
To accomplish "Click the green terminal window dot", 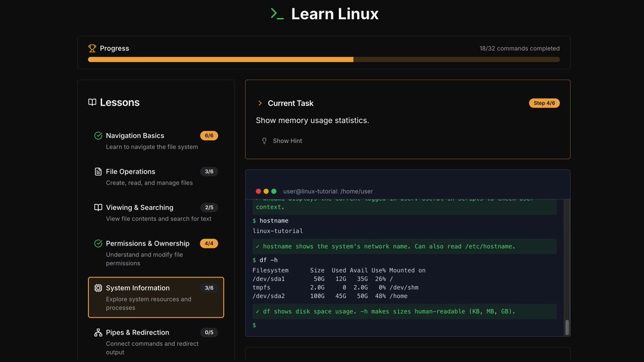I will [x=274, y=191].
